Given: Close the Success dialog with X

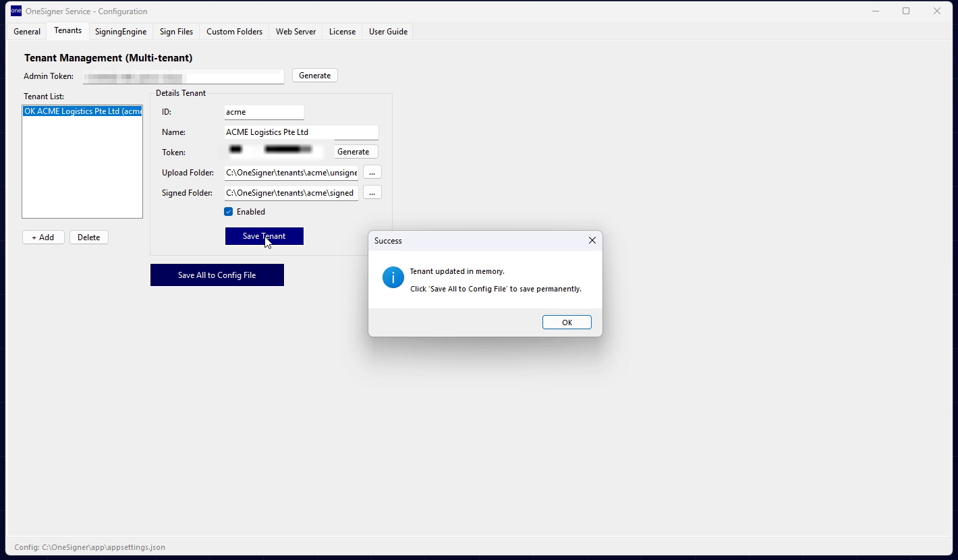Looking at the screenshot, I should (592, 240).
